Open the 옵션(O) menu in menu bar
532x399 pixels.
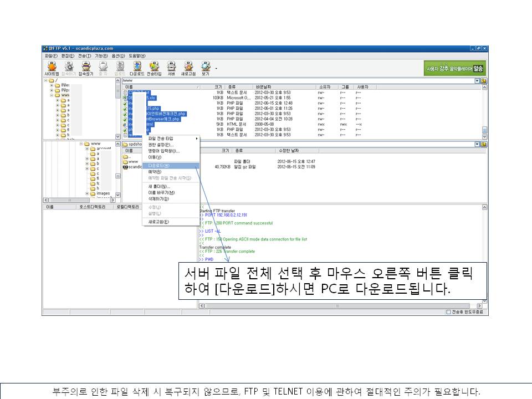[118, 56]
